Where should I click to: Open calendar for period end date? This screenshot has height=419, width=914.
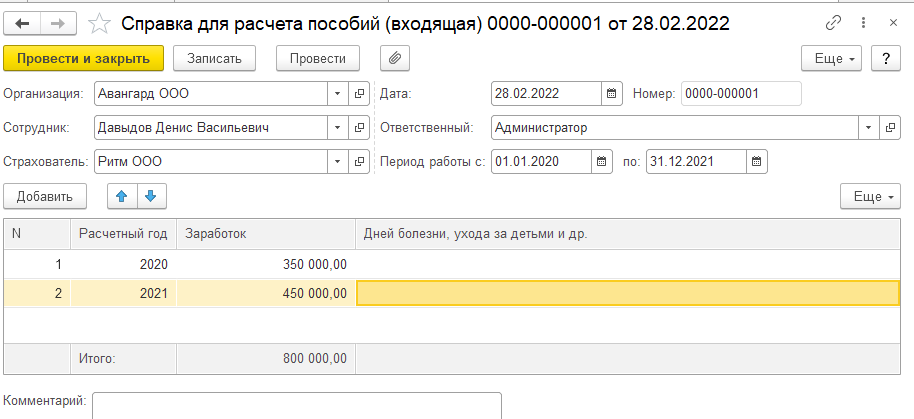pyautogui.click(x=757, y=161)
